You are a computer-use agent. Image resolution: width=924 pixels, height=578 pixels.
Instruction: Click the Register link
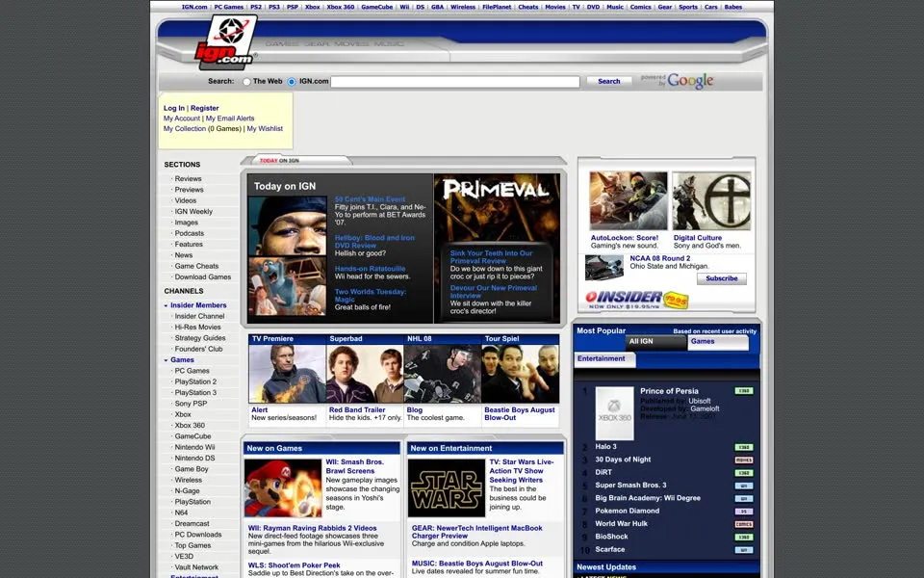point(204,108)
